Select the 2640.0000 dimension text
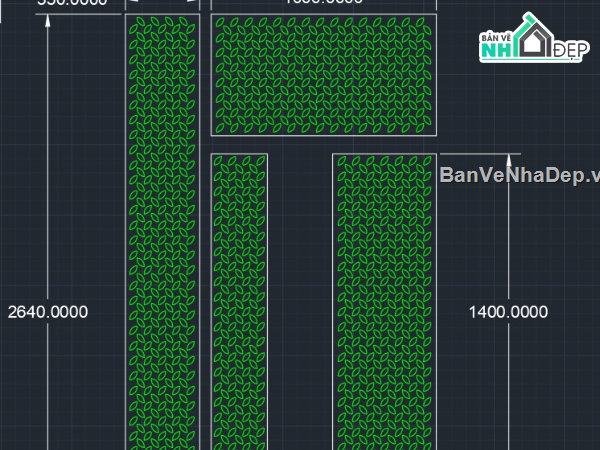Screen dimensions: 600x450 click(47, 312)
